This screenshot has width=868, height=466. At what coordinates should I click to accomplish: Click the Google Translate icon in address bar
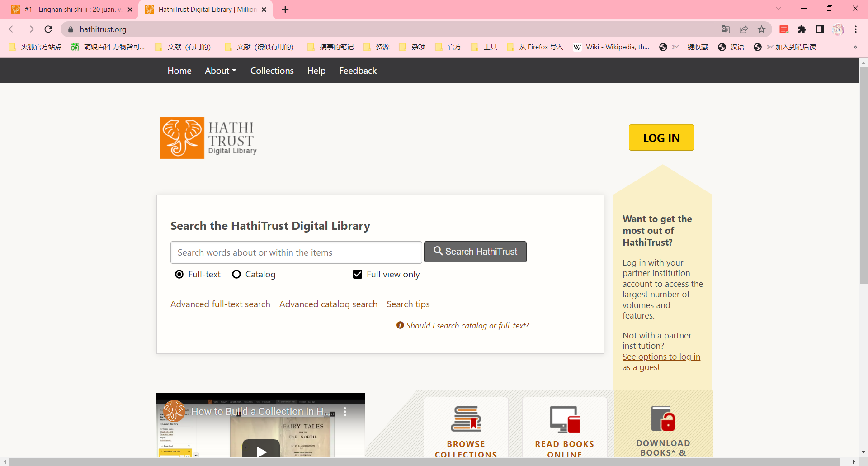click(x=726, y=29)
